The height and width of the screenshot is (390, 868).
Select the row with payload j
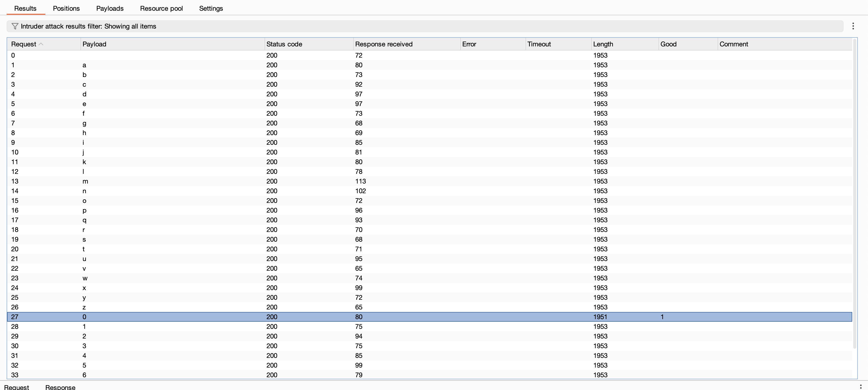pyautogui.click(x=430, y=152)
